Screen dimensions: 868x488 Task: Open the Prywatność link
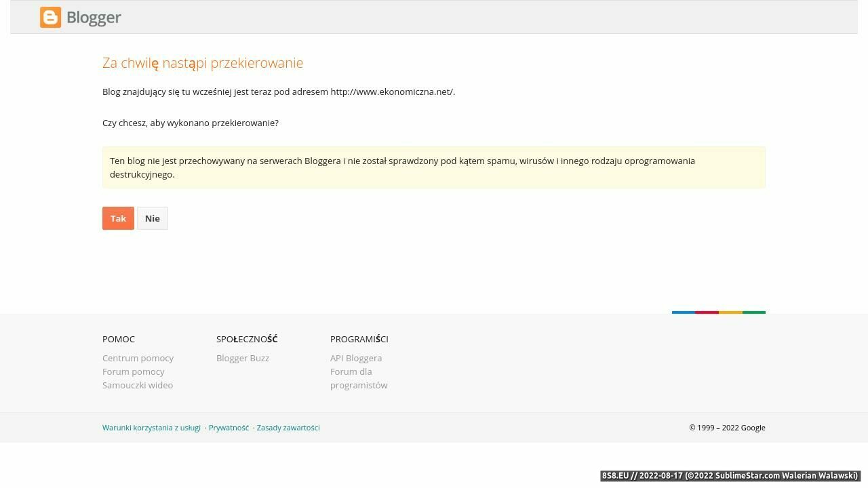tap(229, 428)
